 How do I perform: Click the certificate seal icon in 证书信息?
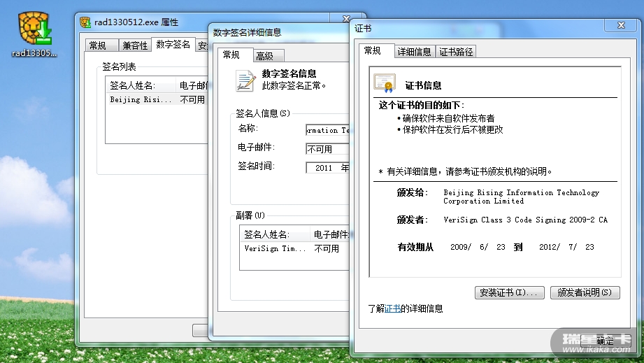[x=385, y=83]
